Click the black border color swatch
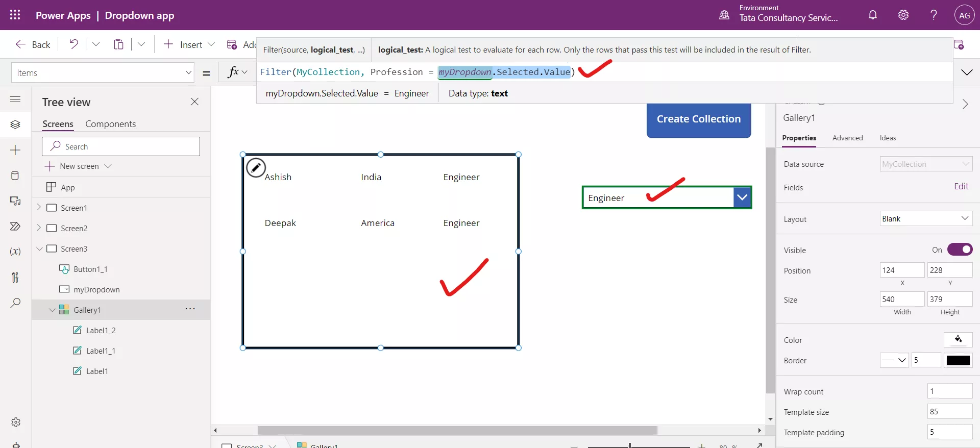This screenshot has height=448, width=980. pyautogui.click(x=958, y=360)
